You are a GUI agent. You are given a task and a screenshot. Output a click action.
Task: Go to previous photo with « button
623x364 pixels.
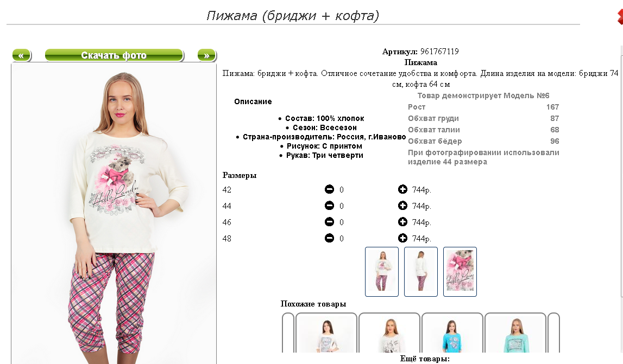[22, 55]
